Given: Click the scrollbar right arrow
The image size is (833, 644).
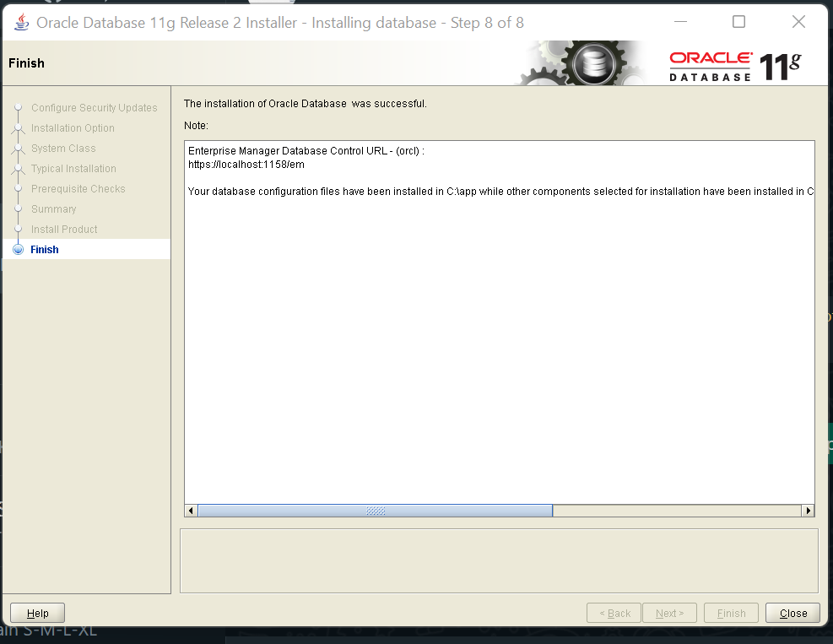Looking at the screenshot, I should pyautogui.click(x=808, y=511).
